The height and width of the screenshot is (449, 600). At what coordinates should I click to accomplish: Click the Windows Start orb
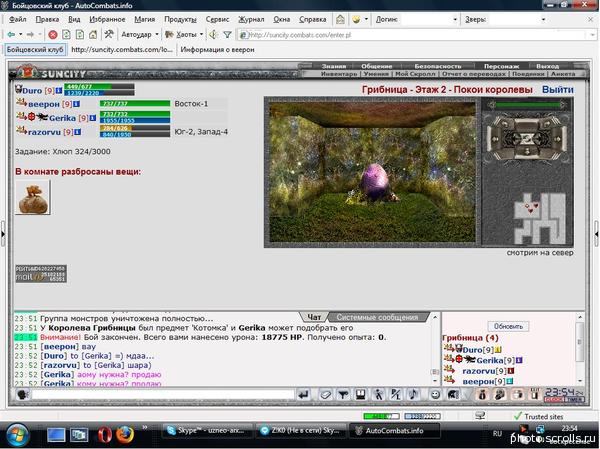(18, 435)
